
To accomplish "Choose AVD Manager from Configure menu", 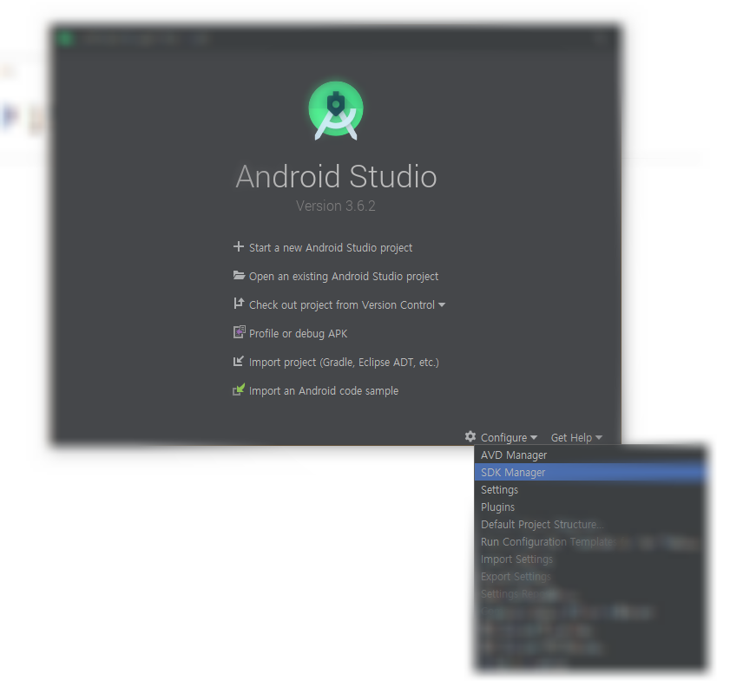I will click(x=590, y=455).
